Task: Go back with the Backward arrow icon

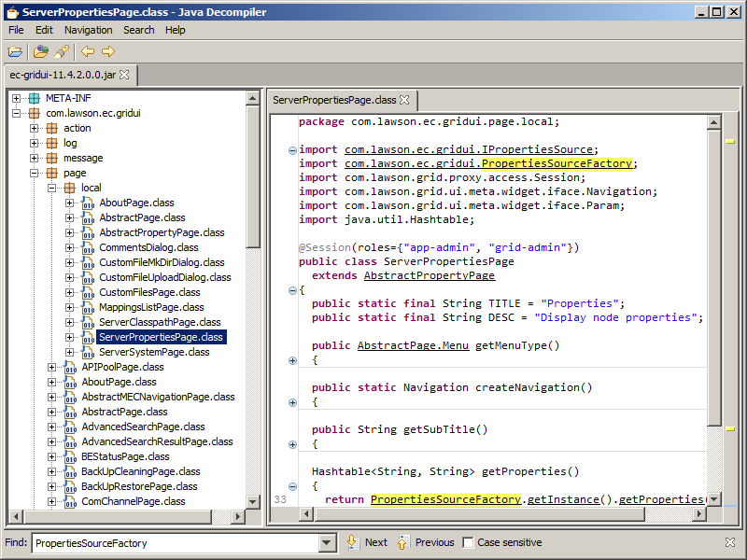Action: click(87, 51)
